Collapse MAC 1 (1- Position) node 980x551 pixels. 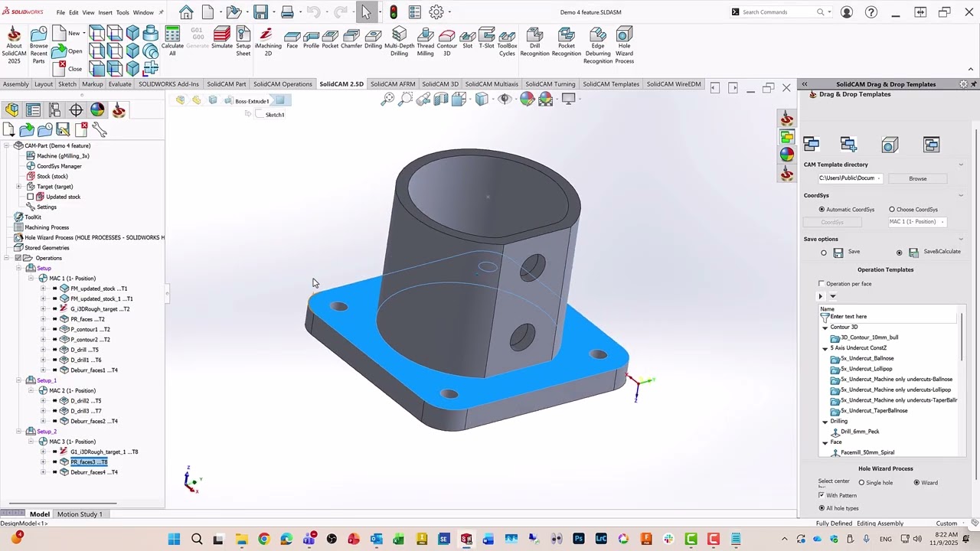coord(31,279)
